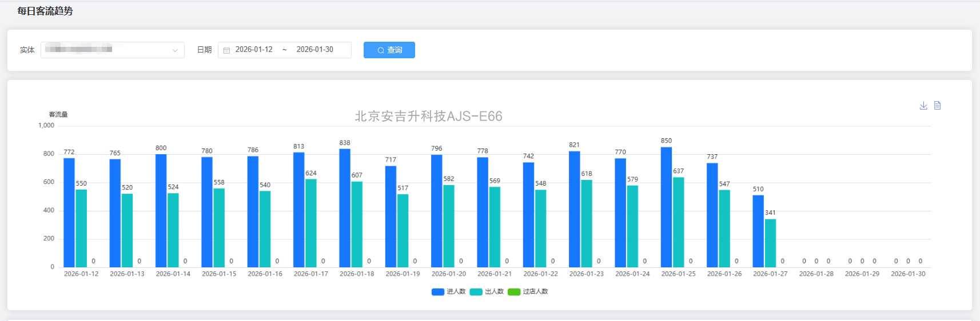Click the 查询 search button
The width and height of the screenshot is (980, 321).
(389, 50)
